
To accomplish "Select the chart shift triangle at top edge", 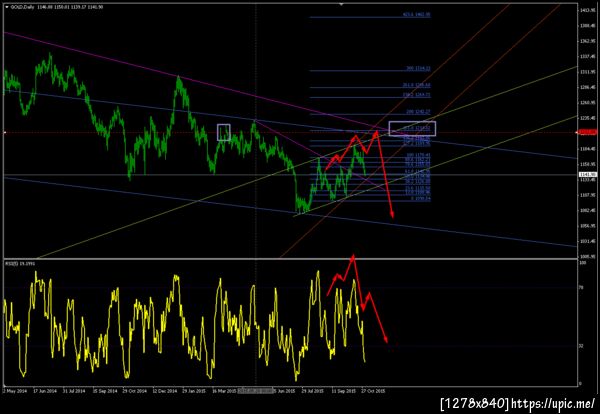I will coord(341,4).
